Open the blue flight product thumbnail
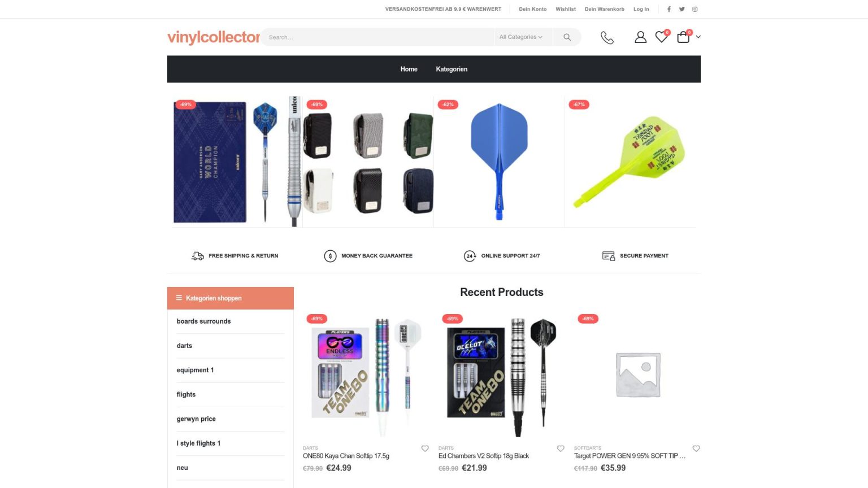The width and height of the screenshot is (868, 488). [499, 161]
